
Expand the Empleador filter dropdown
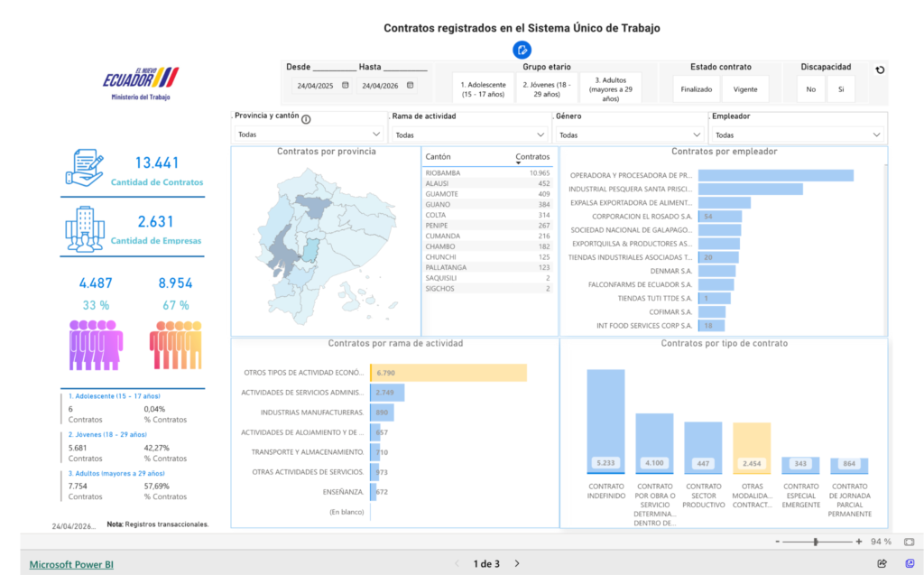(x=798, y=134)
